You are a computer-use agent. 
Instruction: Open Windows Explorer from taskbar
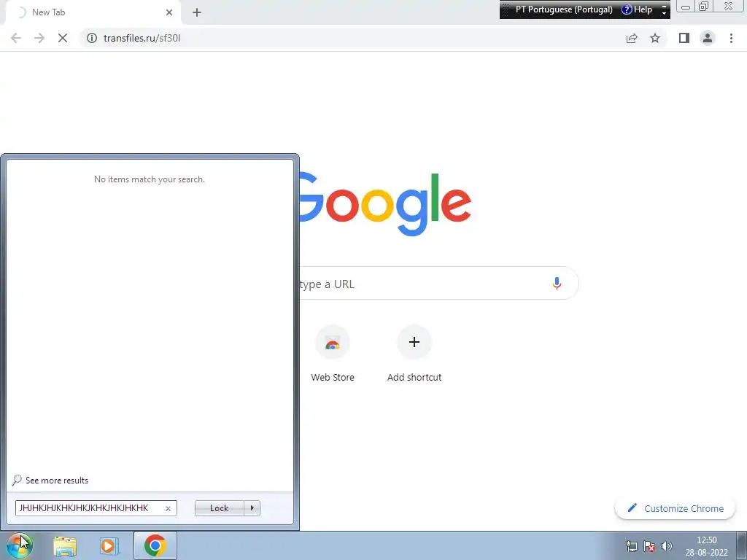point(65,545)
